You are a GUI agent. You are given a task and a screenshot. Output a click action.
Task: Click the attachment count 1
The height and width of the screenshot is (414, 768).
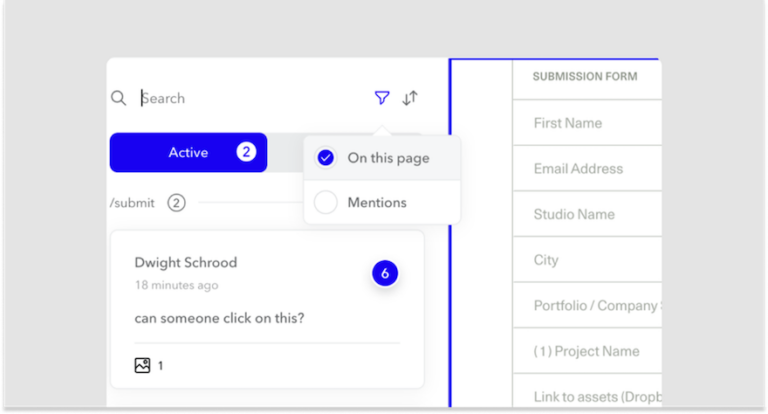(x=160, y=365)
